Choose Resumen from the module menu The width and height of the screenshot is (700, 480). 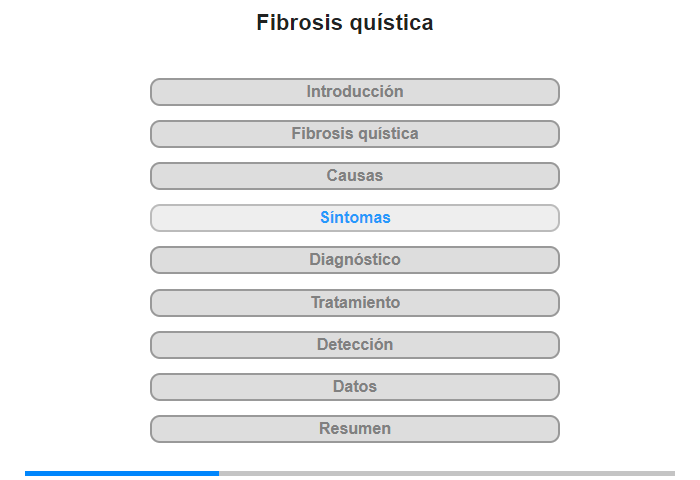(355, 429)
